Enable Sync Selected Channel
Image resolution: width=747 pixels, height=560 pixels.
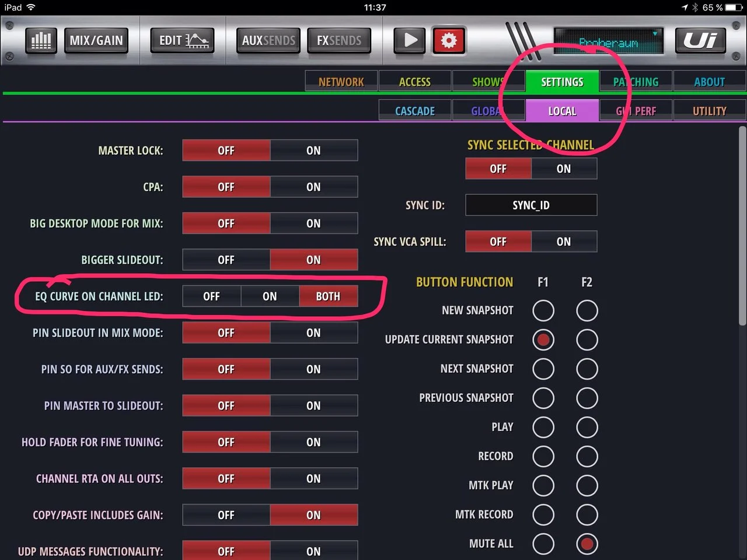point(563,169)
